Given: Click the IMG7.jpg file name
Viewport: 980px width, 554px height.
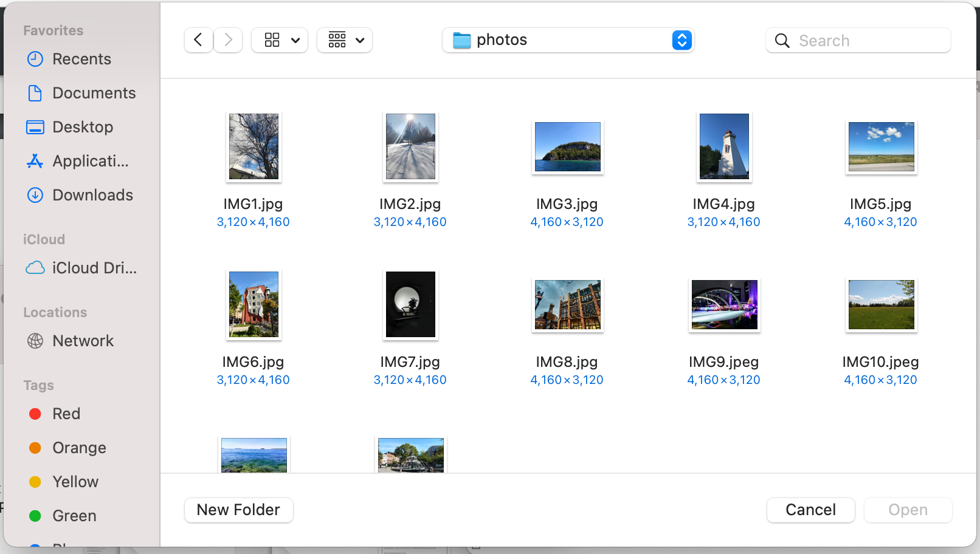Looking at the screenshot, I should [410, 362].
